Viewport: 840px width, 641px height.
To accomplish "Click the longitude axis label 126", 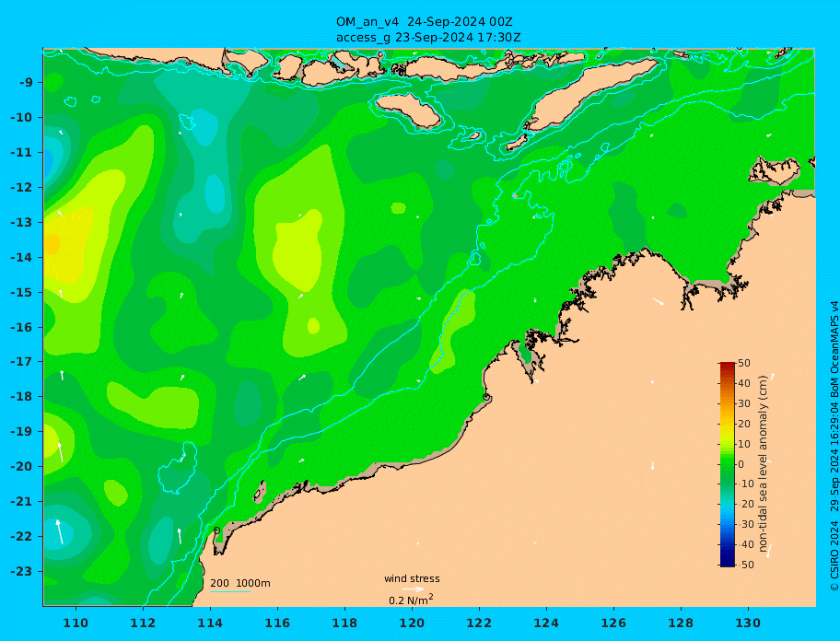I will 613,623.
